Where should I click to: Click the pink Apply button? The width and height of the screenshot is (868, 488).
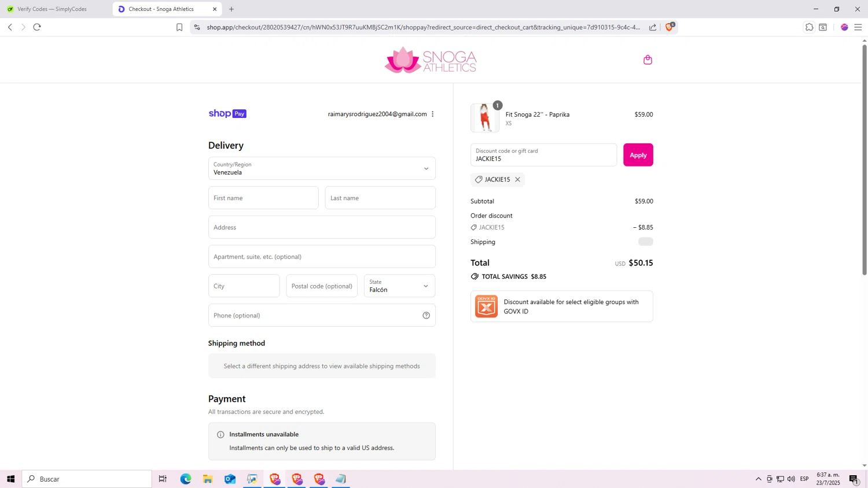(x=638, y=155)
